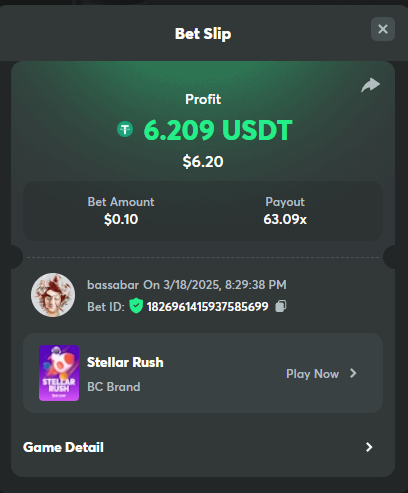Click the 6.209 USDT profit amount
Viewport: 408px width, 493px height.
(x=218, y=130)
